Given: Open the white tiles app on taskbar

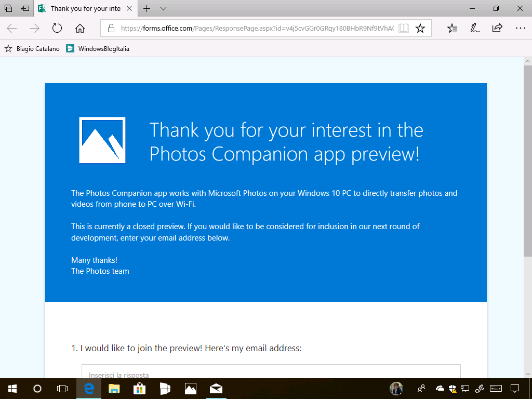Looking at the screenshot, I should coord(165,389).
